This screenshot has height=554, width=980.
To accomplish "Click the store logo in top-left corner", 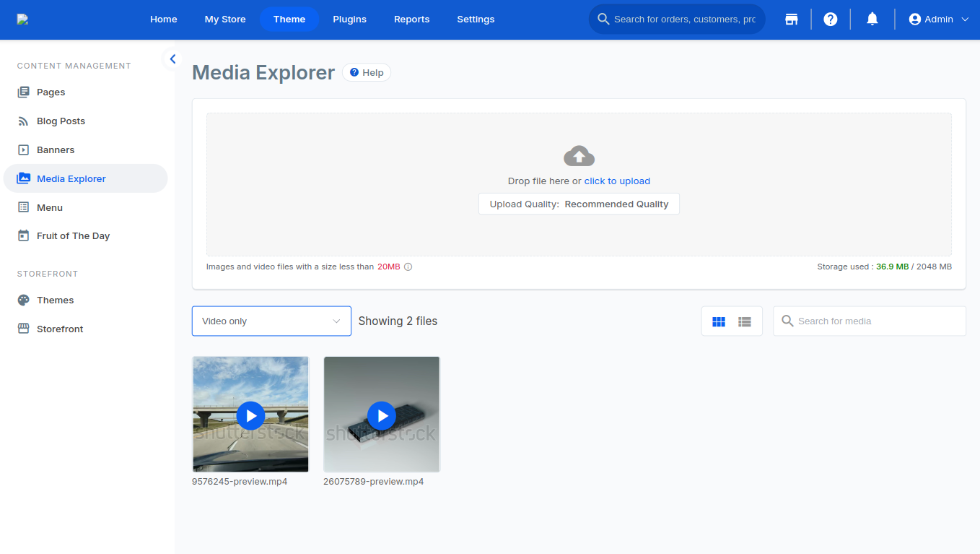I will (23, 20).
